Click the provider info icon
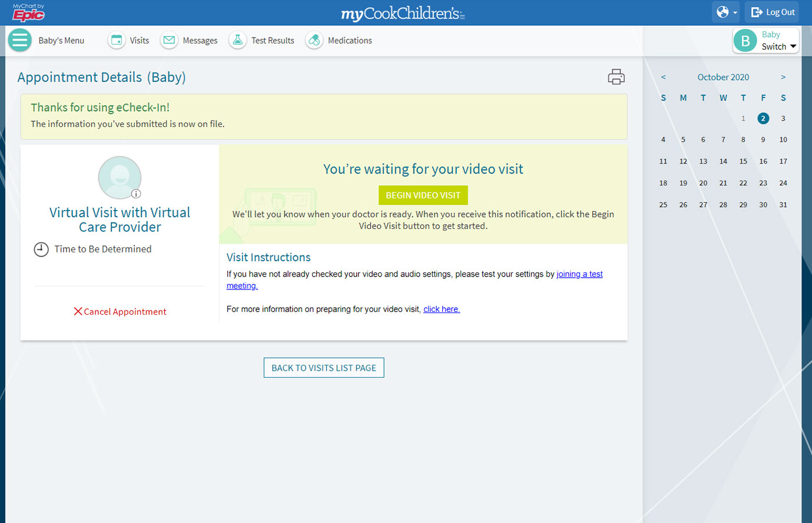Viewport: 812px width, 523px height. 136,194
